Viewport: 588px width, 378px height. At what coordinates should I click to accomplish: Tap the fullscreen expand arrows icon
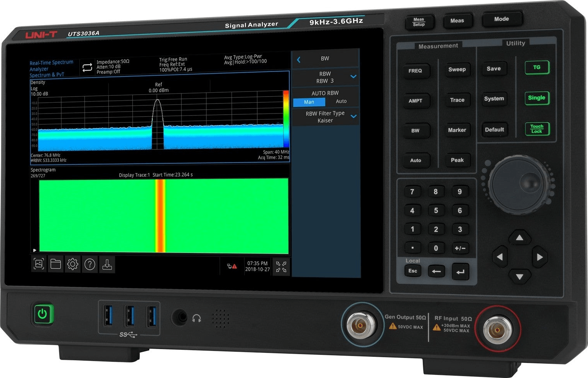click(281, 267)
